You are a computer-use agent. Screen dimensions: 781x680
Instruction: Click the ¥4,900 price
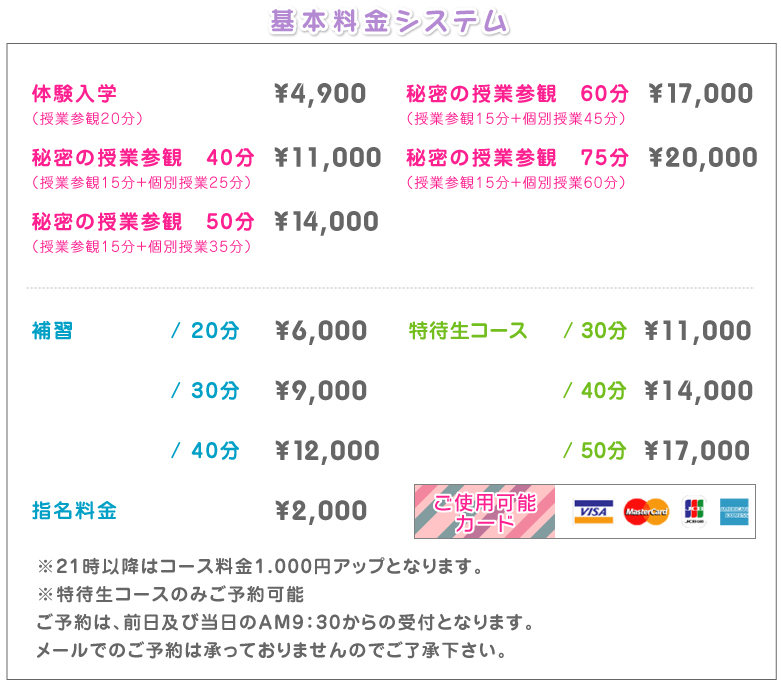[320, 95]
